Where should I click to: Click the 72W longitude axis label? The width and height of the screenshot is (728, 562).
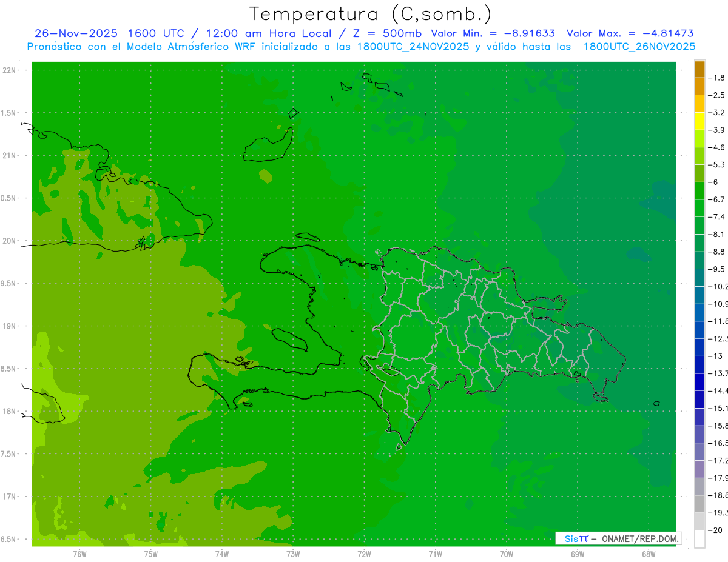[365, 554]
